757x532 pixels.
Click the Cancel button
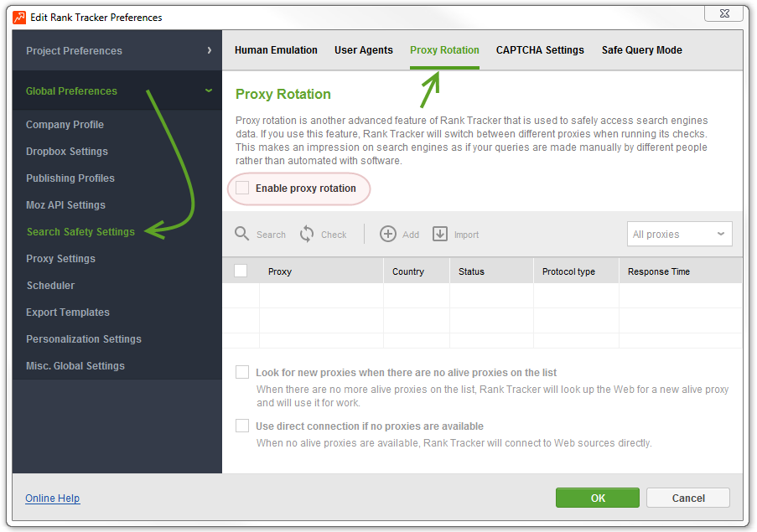[x=688, y=498]
